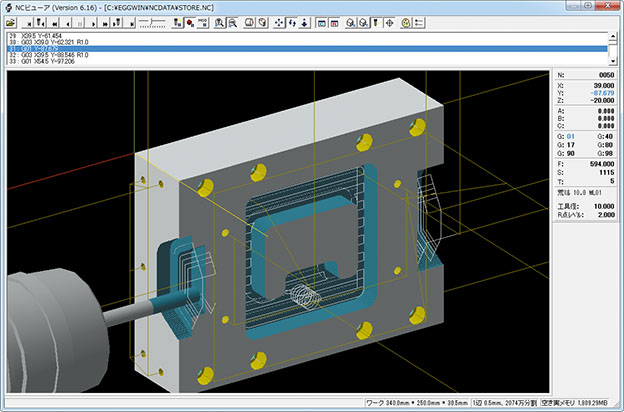Click the rotate view arrows icon

point(292,20)
